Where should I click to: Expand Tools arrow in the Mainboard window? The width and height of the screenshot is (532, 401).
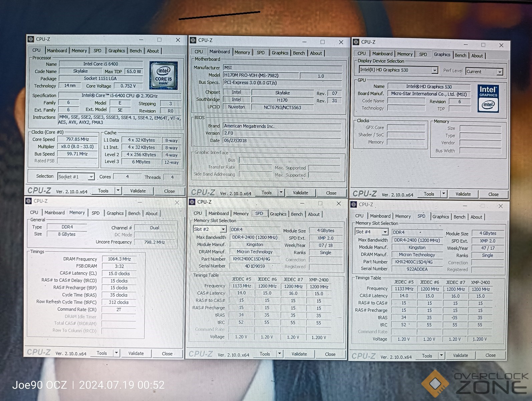click(281, 192)
